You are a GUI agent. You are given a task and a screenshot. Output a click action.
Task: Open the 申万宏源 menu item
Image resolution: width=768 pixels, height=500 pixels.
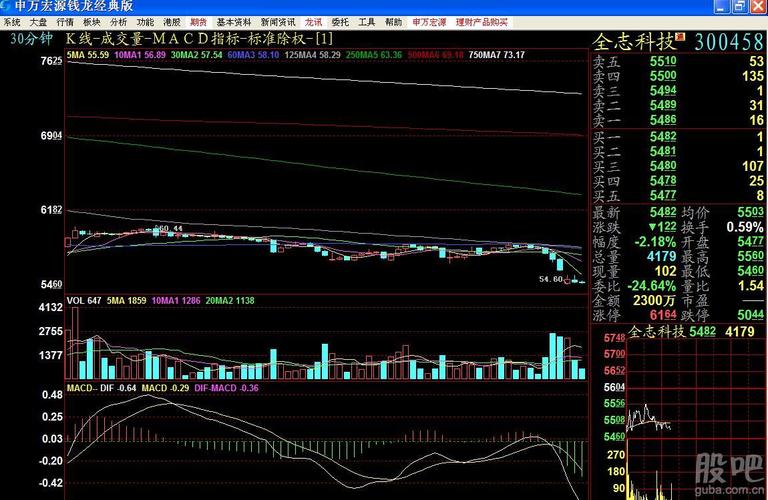(x=429, y=23)
